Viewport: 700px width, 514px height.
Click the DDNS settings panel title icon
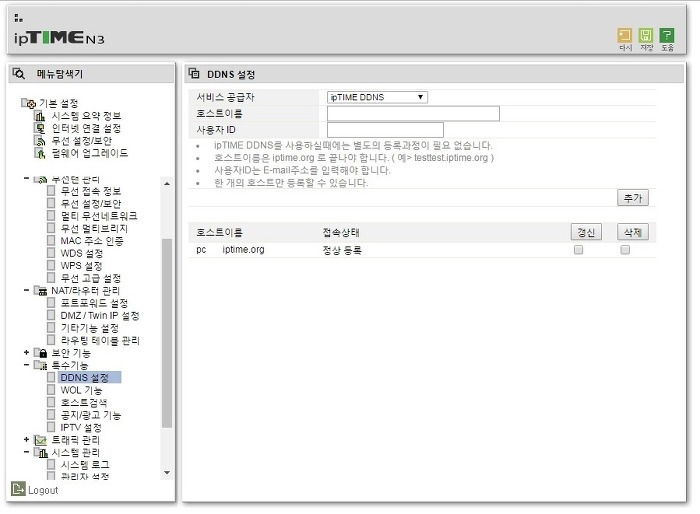click(x=194, y=73)
